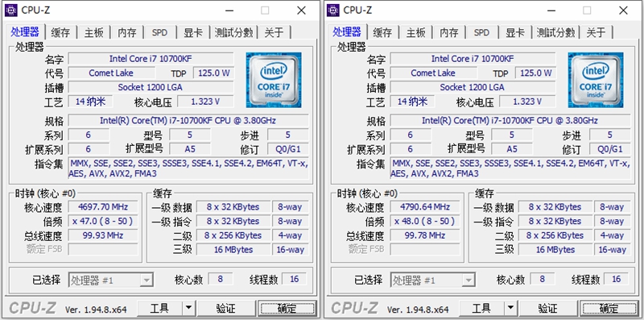
Task: Select the 显卡 tab in left window
Action: pos(193,32)
